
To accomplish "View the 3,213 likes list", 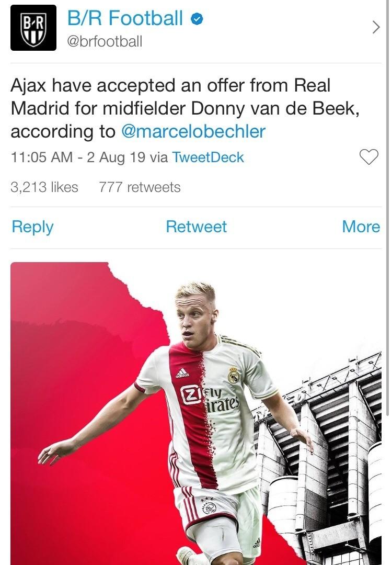I will (x=44, y=187).
